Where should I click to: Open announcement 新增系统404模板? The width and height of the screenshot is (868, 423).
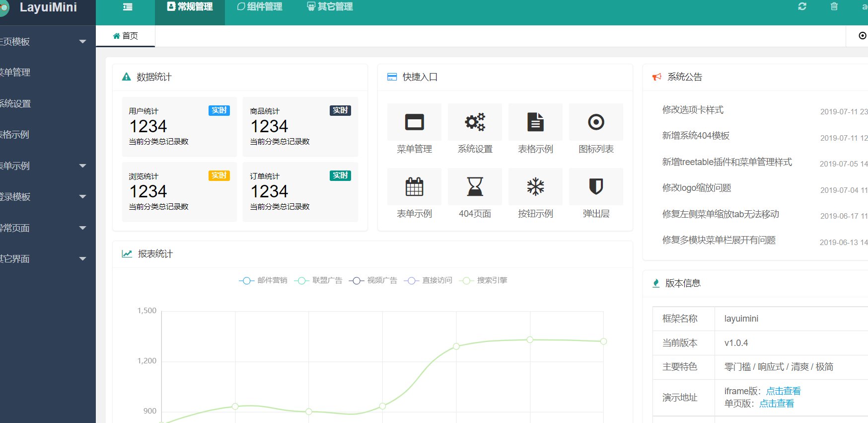696,136
